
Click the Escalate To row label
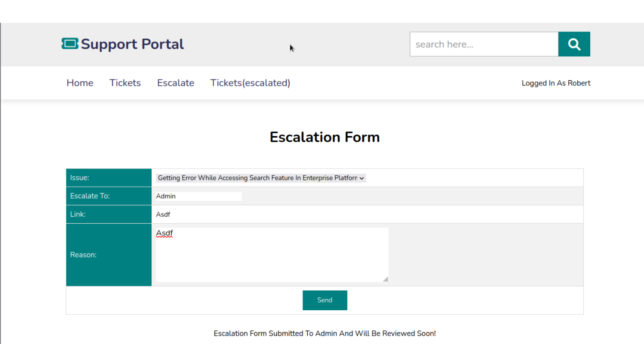point(90,196)
